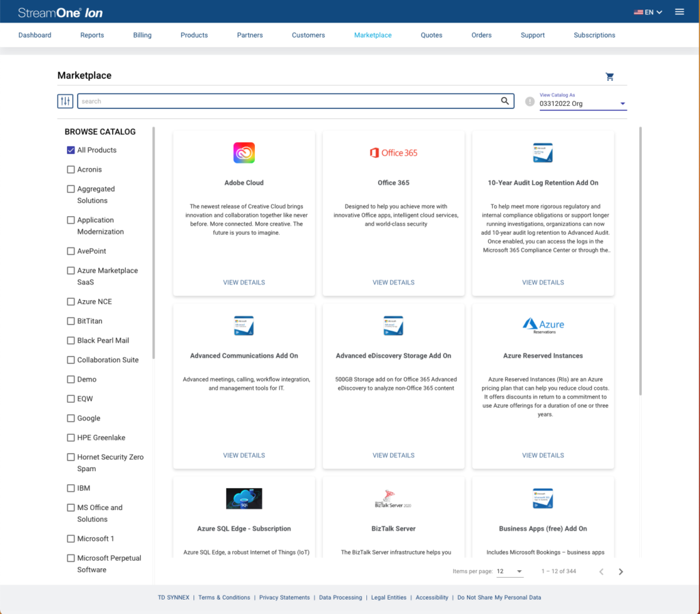Open the Customers tab
This screenshot has width=700, height=614.
[x=308, y=36]
